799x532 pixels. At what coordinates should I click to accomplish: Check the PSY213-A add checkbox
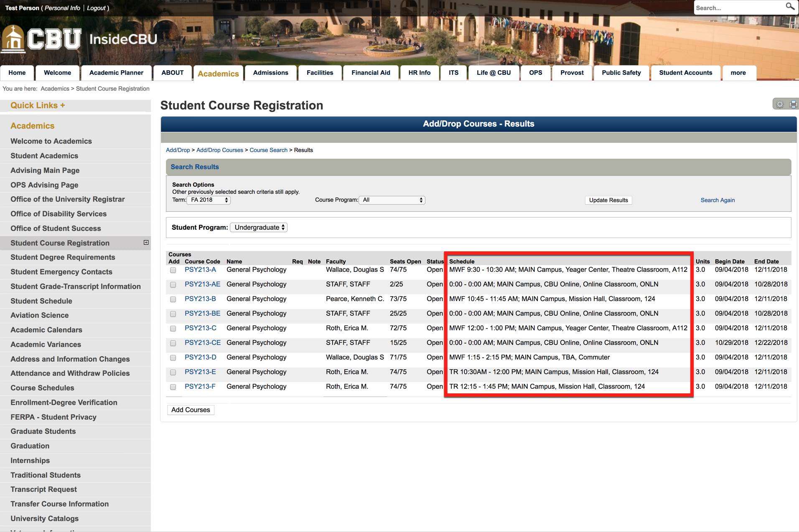[x=173, y=270]
